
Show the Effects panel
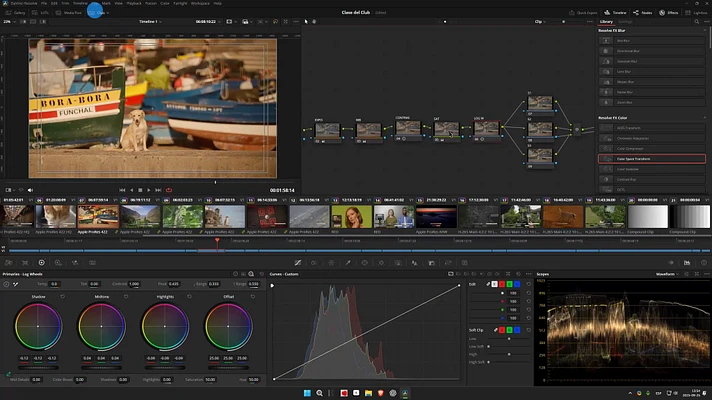tap(668, 13)
